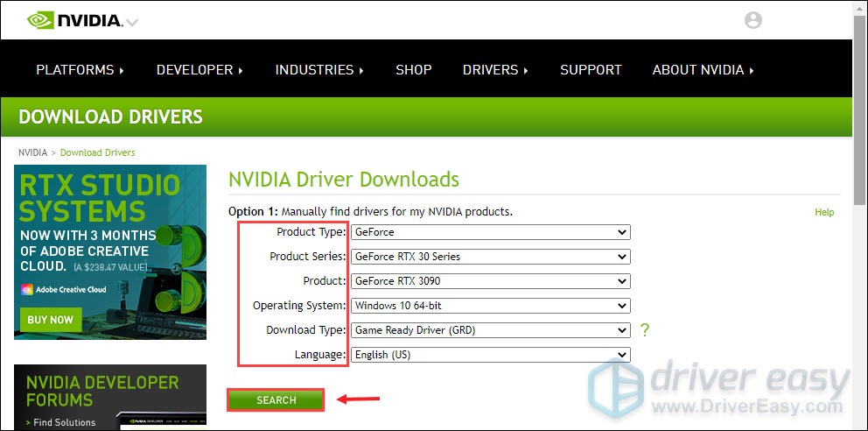Open the Operating System dropdown
This screenshot has width=868, height=431.
(x=491, y=305)
